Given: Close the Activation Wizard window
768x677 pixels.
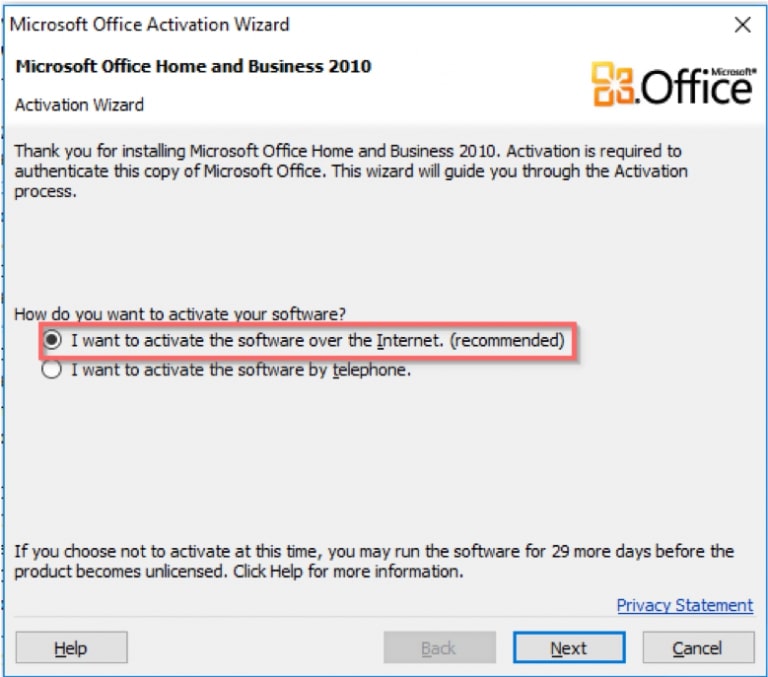Looking at the screenshot, I should [742, 25].
